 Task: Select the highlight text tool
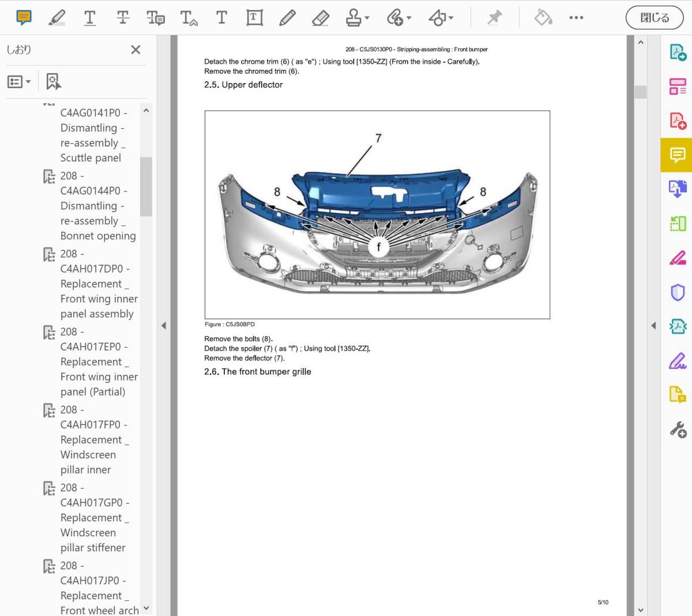click(57, 18)
